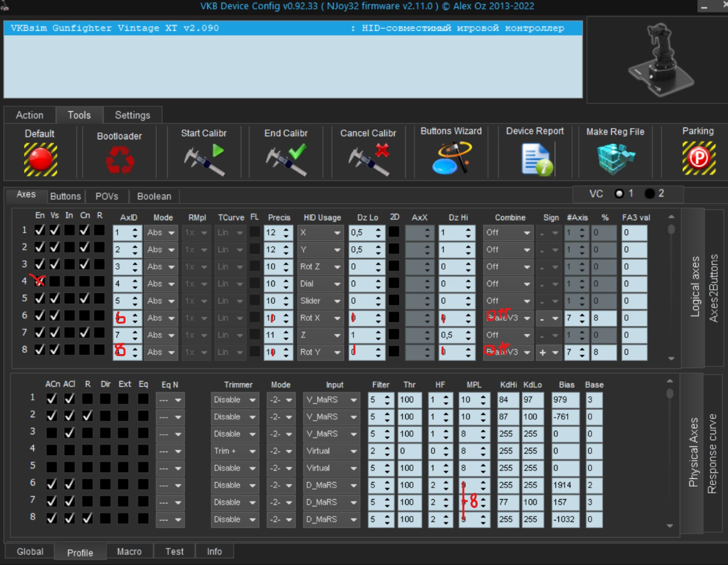Click the Parking P icon
728x565 pixels.
[x=698, y=158]
